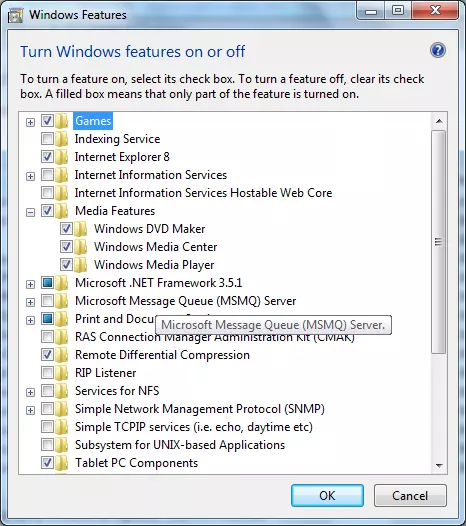The image size is (466, 526).
Task: Toggle Print and Document Services checkbox
Action: click(x=47, y=319)
